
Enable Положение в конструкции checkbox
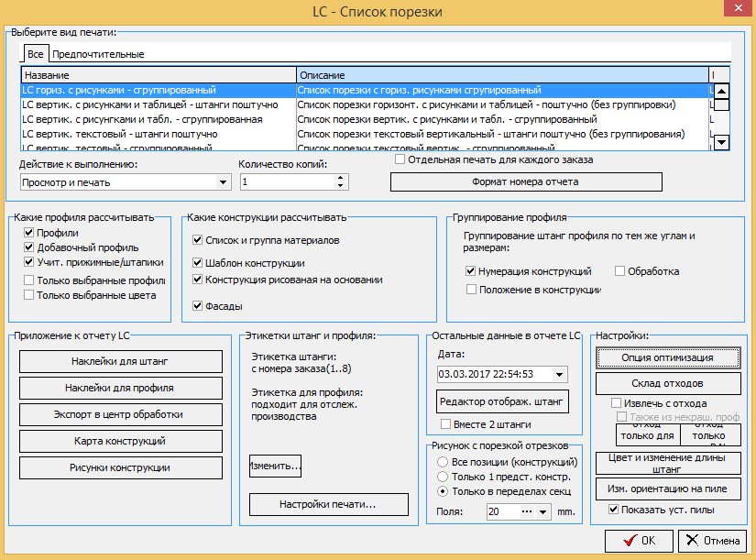pyautogui.click(x=472, y=290)
